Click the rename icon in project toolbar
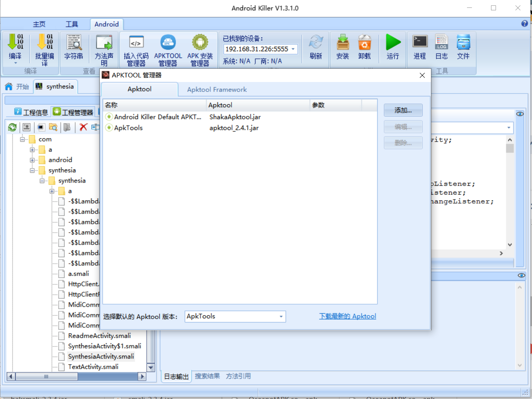This screenshot has height=399, width=532. (95, 127)
